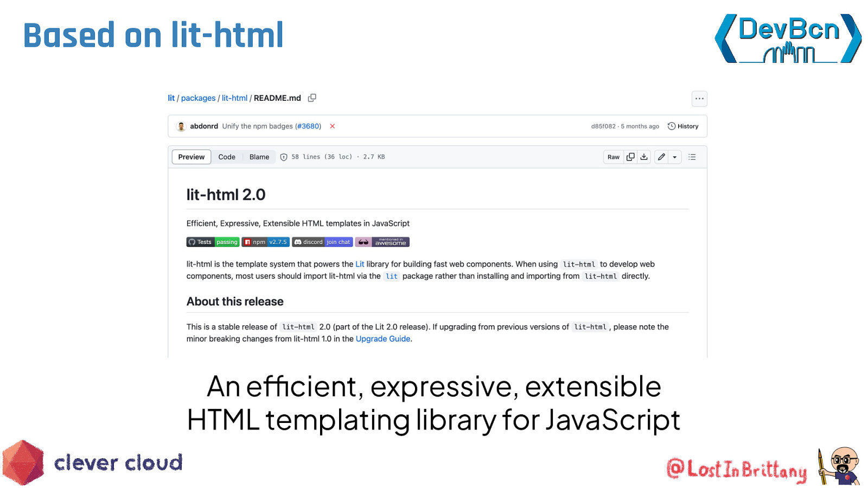Expand the edit options dropdown arrow
Image resolution: width=868 pixels, height=488 pixels.
point(675,157)
